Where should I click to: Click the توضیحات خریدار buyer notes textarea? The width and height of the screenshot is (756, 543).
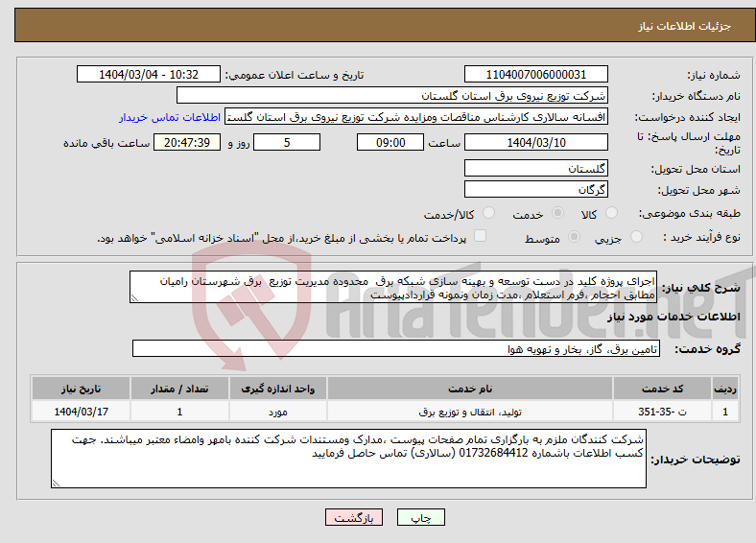(x=348, y=459)
